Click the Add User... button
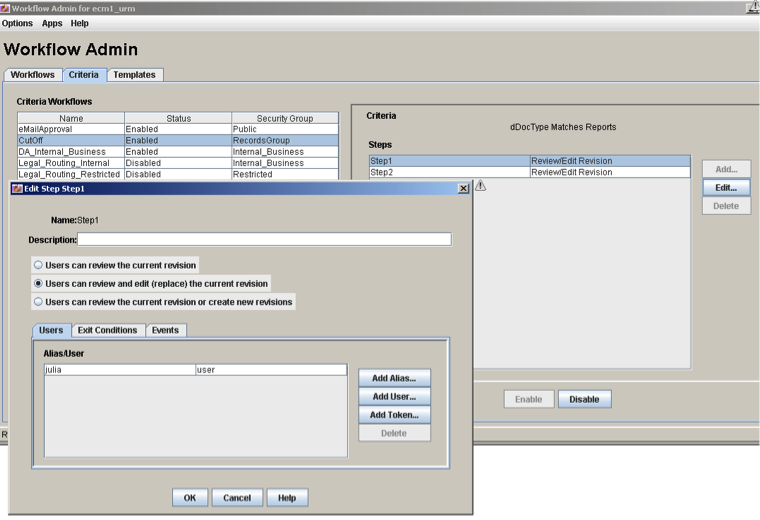The height and width of the screenshot is (520, 760). pyautogui.click(x=394, y=396)
